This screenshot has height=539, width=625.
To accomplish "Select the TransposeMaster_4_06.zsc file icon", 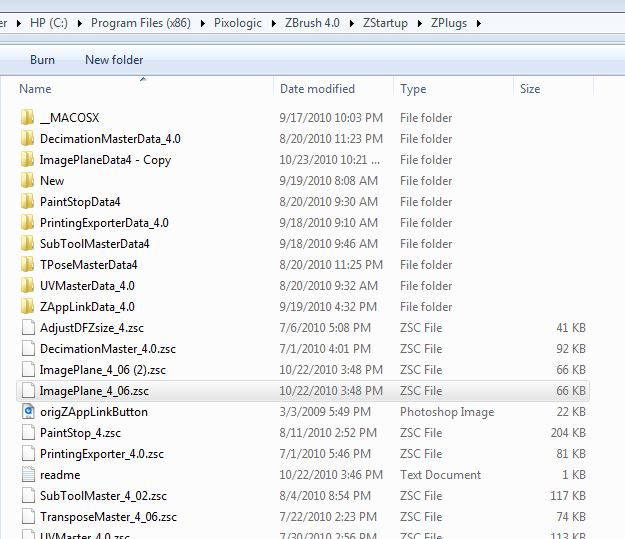I will [x=28, y=517].
